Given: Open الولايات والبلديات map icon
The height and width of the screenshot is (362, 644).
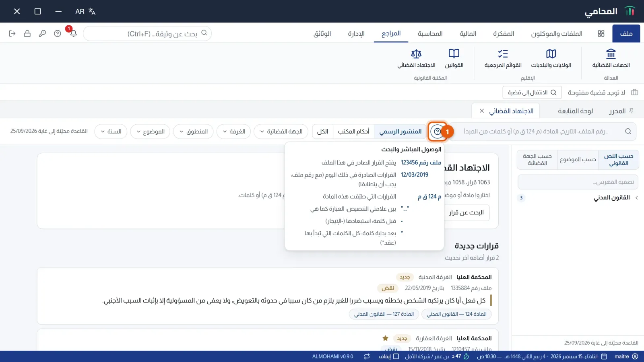Looking at the screenshot, I should click(x=551, y=59).
